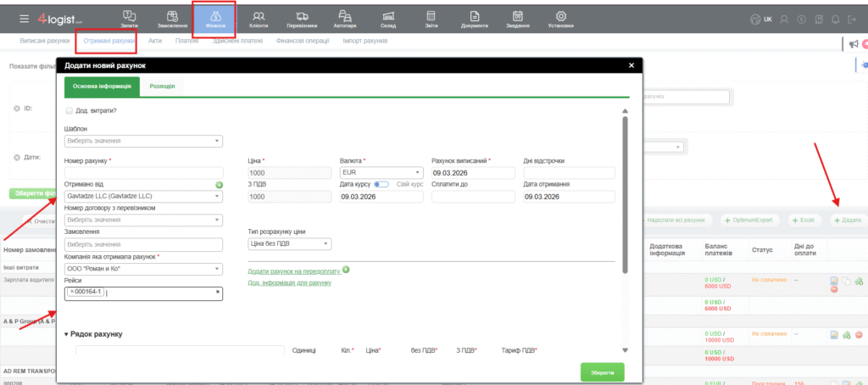Open the hamburger menu beside 4logist logo
The width and height of the screenshot is (868, 385).
(23, 19)
